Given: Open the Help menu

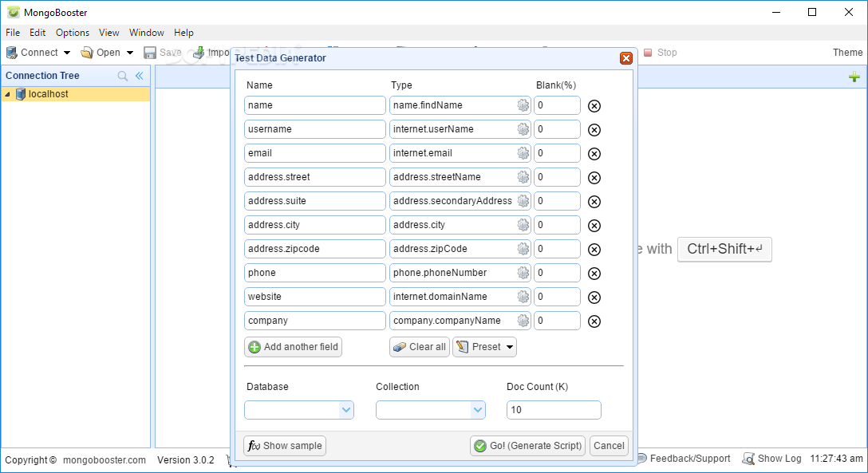Looking at the screenshot, I should click(183, 33).
